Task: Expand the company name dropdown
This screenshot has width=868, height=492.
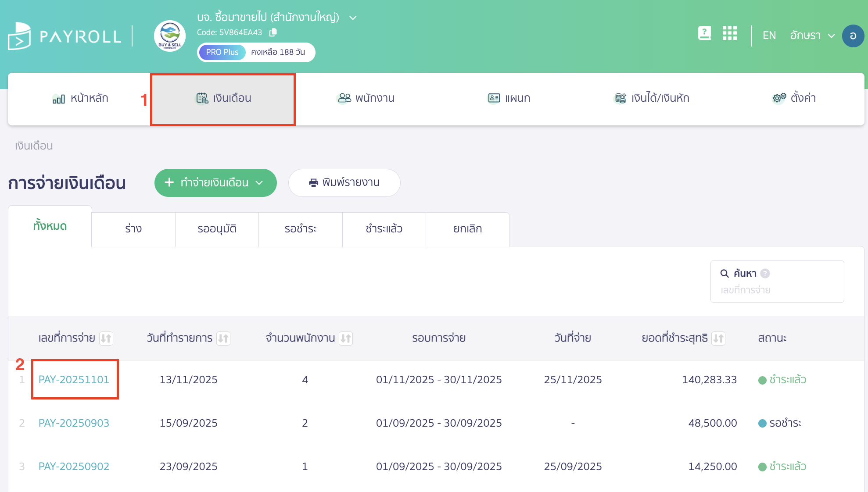Action: [353, 18]
